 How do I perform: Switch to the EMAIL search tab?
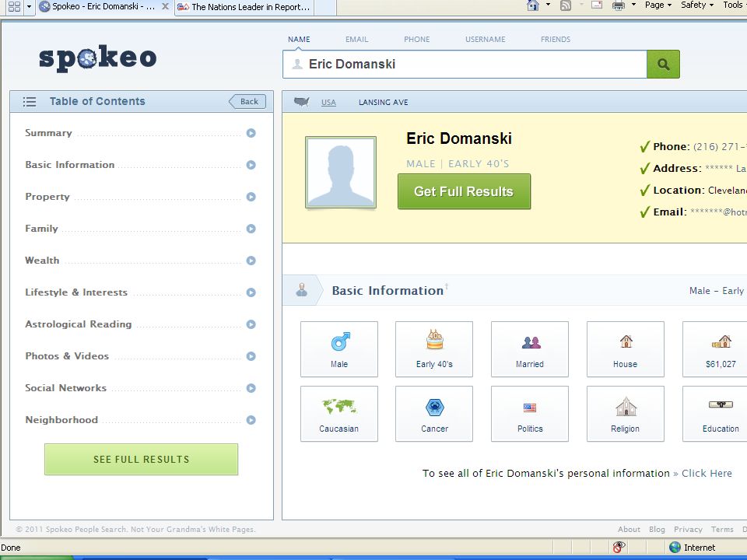(x=357, y=39)
